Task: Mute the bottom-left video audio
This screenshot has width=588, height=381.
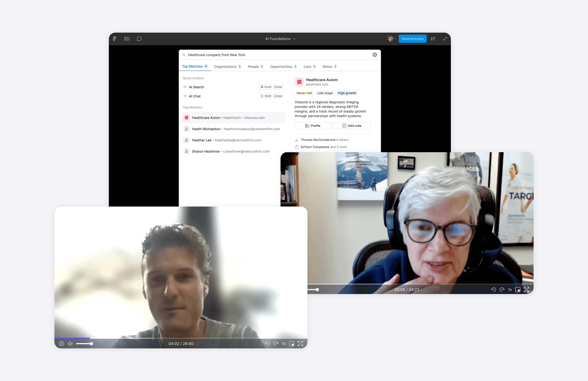Action: (70, 343)
